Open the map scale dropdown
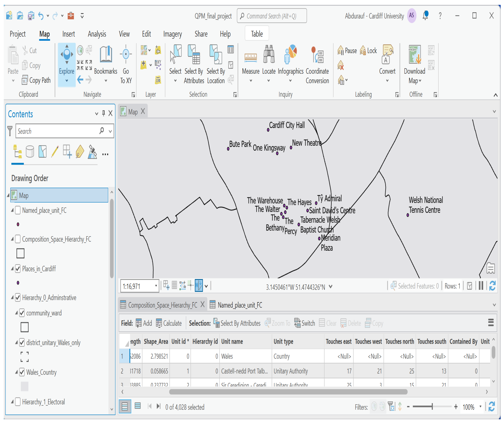Image resolution: width=504 pixels, height=424 pixels. [156, 286]
